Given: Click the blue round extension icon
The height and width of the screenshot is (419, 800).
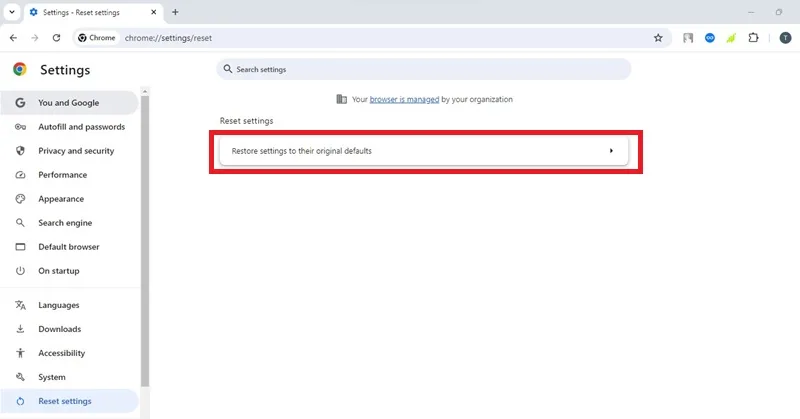Looking at the screenshot, I should point(710,38).
